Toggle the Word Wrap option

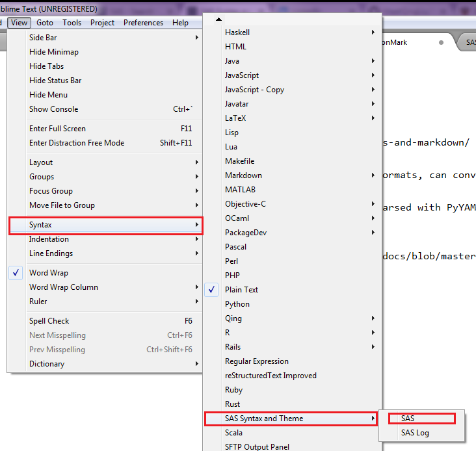tap(105, 273)
